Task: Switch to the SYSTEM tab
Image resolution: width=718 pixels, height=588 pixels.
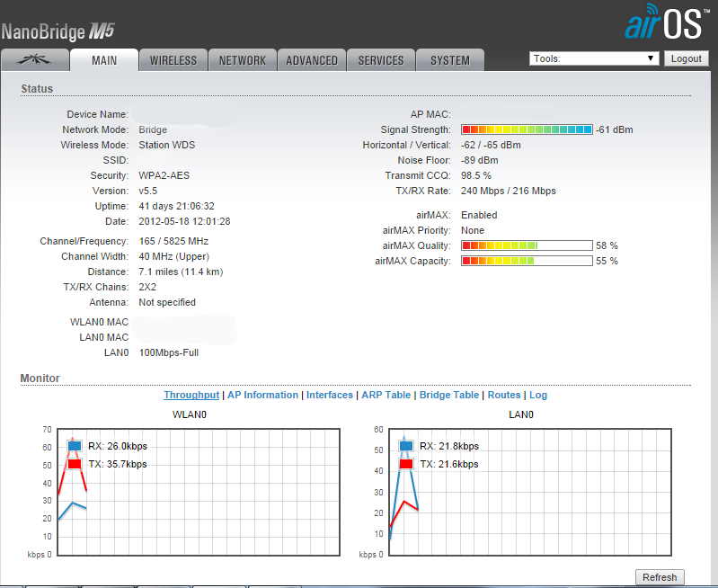Action: pyautogui.click(x=449, y=60)
